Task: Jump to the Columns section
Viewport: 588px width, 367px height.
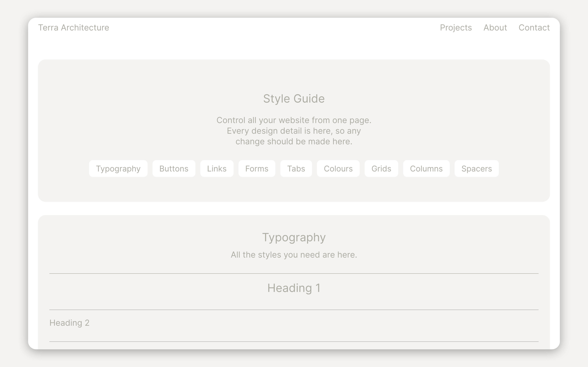Action: [x=426, y=169]
